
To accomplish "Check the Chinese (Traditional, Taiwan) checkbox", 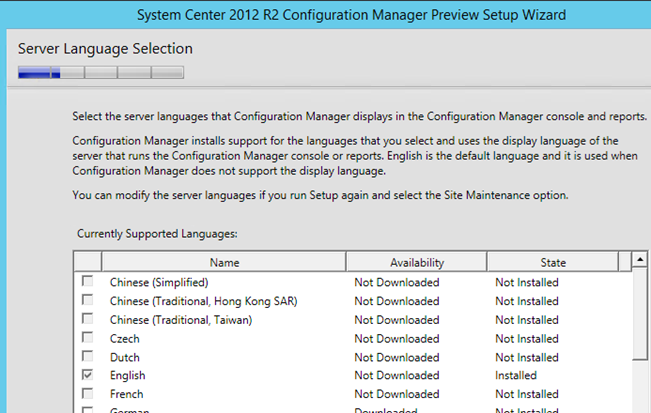I will [x=88, y=319].
